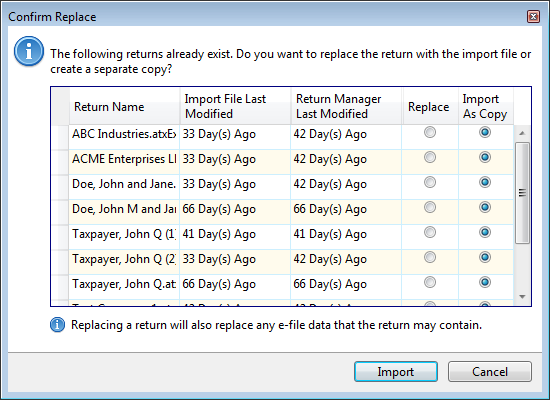Click the scroll down arrow of the list
The width and height of the screenshot is (550, 400).
[522, 297]
